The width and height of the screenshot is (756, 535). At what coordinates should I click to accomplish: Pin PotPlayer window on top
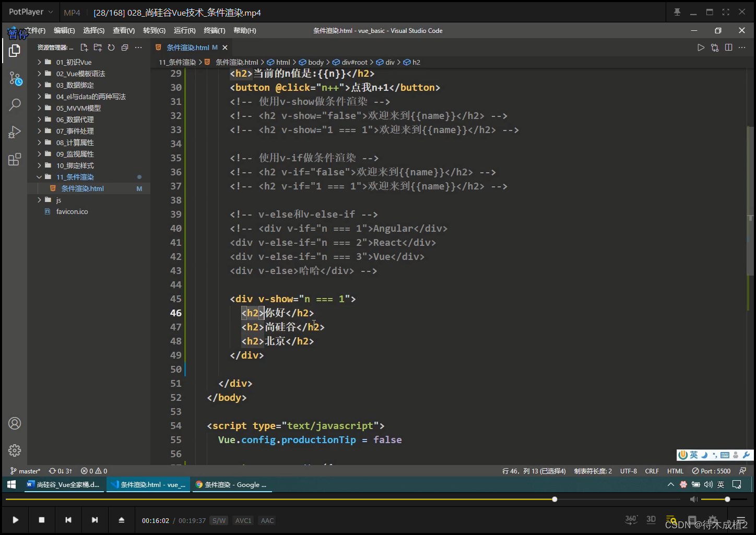[677, 12]
